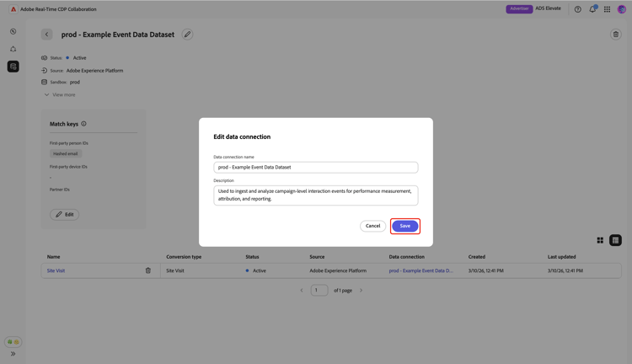The image size is (632, 364).
Task: Select the highlighted data connections sidebar icon
Action: pyautogui.click(x=13, y=67)
